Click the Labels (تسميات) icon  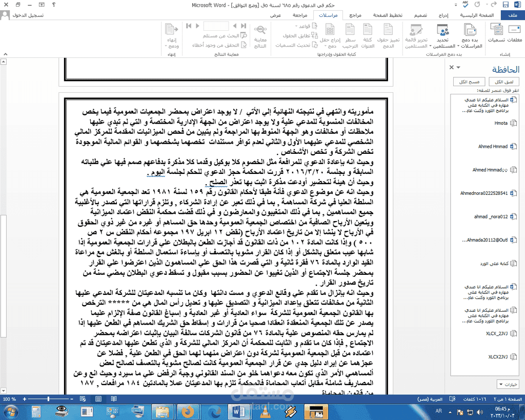(x=496, y=33)
